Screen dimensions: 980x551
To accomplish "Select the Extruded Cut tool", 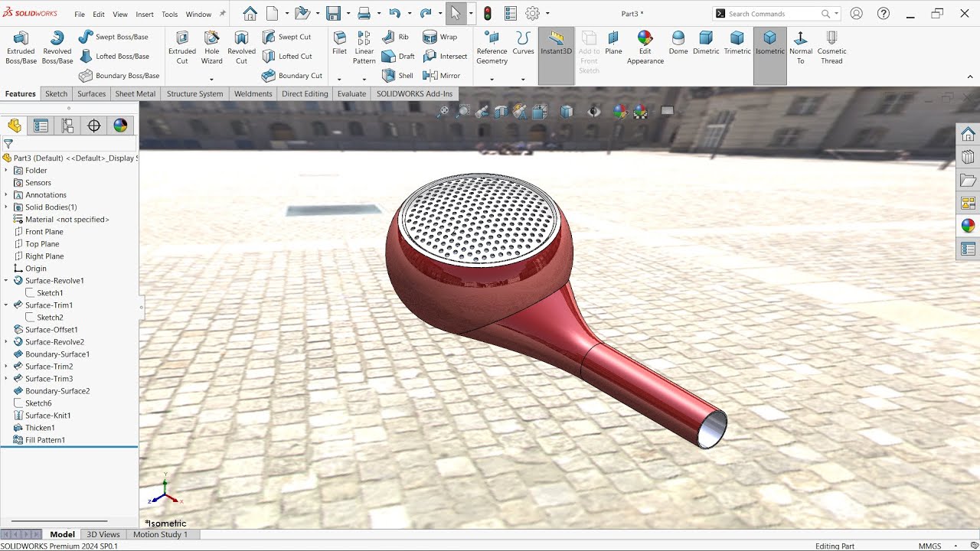I will 182,47.
